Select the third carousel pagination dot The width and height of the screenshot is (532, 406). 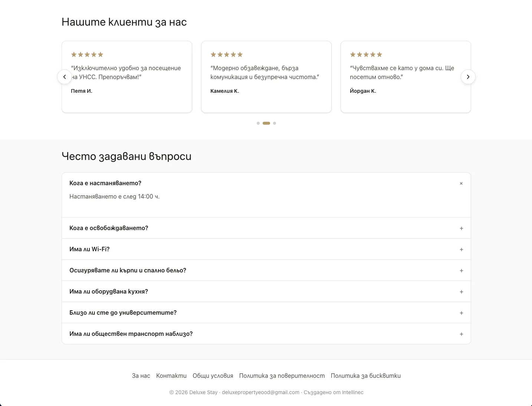(275, 123)
